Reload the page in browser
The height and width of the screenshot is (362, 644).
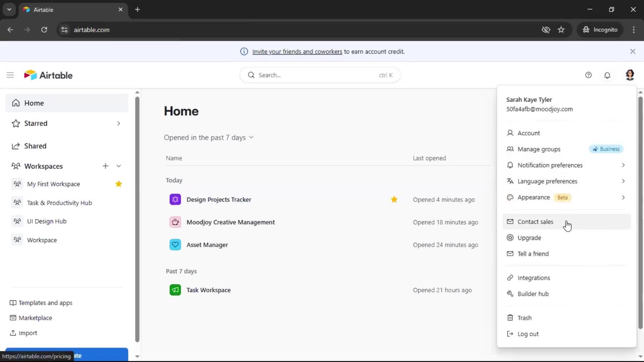pos(44,30)
